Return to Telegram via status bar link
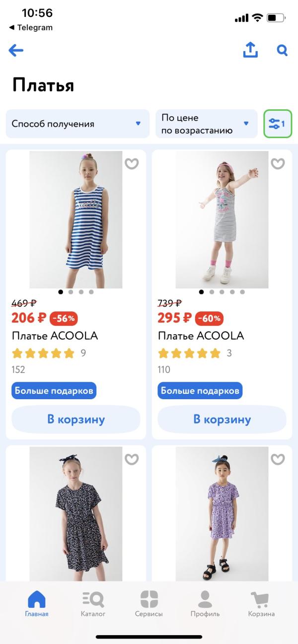 tap(31, 27)
